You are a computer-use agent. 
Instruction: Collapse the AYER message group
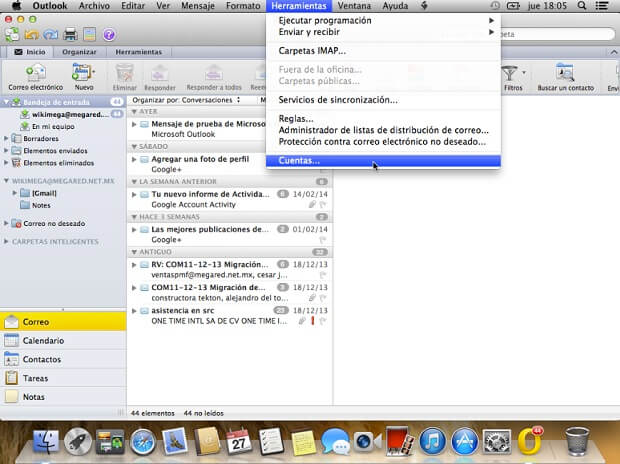pyautogui.click(x=134, y=112)
